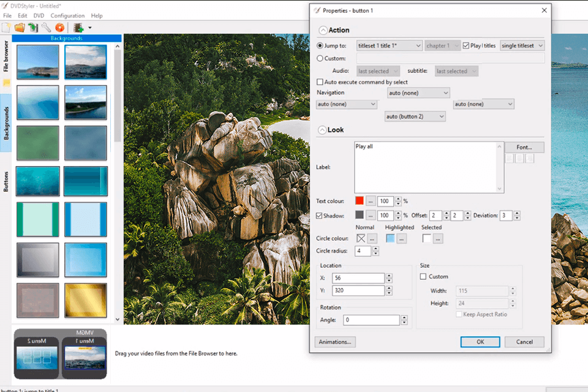Collapse the Look section
This screenshot has height=392, width=588.
323,129
